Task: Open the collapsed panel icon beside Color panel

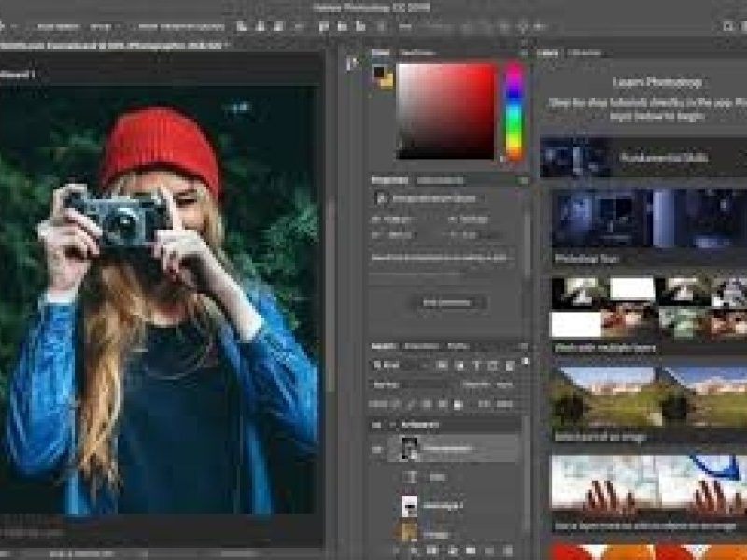Action: (x=353, y=63)
